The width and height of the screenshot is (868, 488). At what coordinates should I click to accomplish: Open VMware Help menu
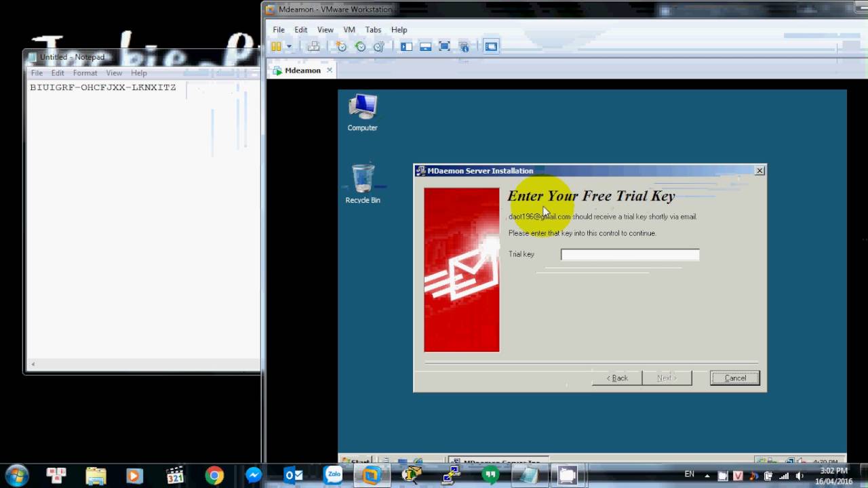click(399, 30)
